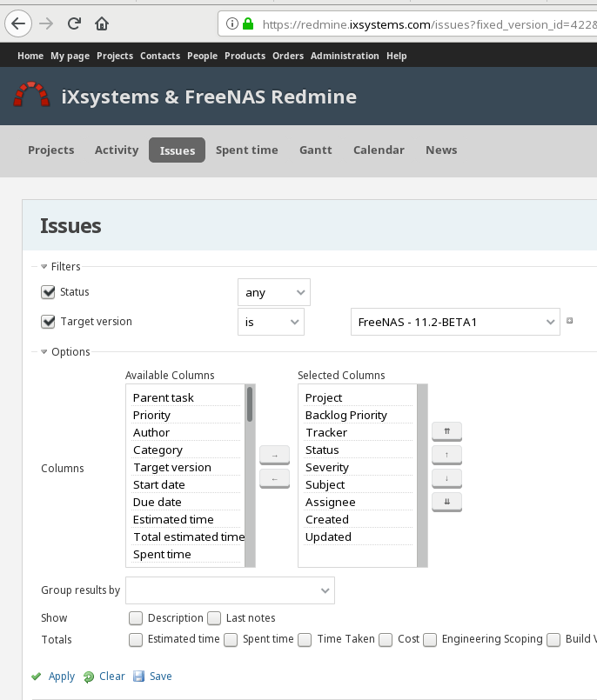597x700 pixels.
Task: Select Assignee in Selected Columns
Action: tap(359, 502)
